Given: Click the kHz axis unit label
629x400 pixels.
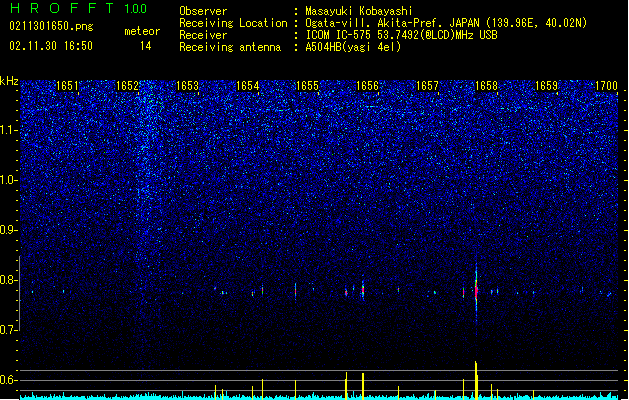Looking at the screenshot, I should pyautogui.click(x=9, y=81).
